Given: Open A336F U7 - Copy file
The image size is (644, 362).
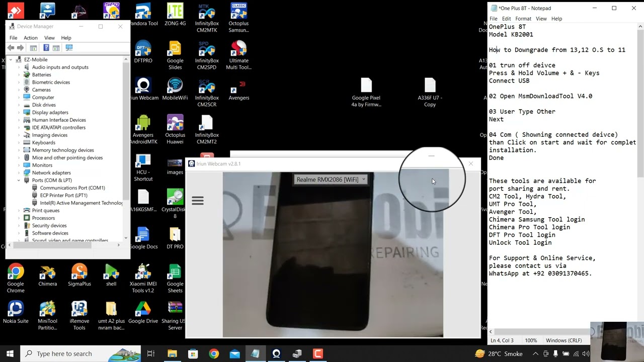Looking at the screenshot, I should coord(430,93).
